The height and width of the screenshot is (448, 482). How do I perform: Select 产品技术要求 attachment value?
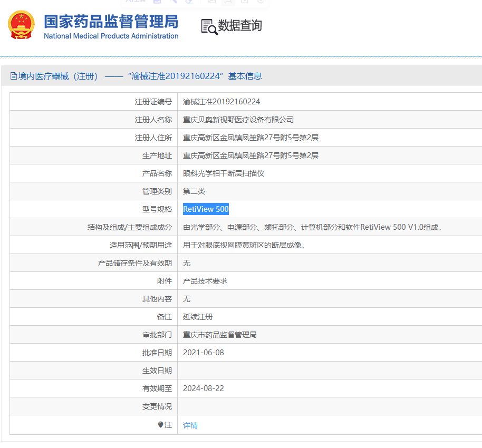(205, 281)
